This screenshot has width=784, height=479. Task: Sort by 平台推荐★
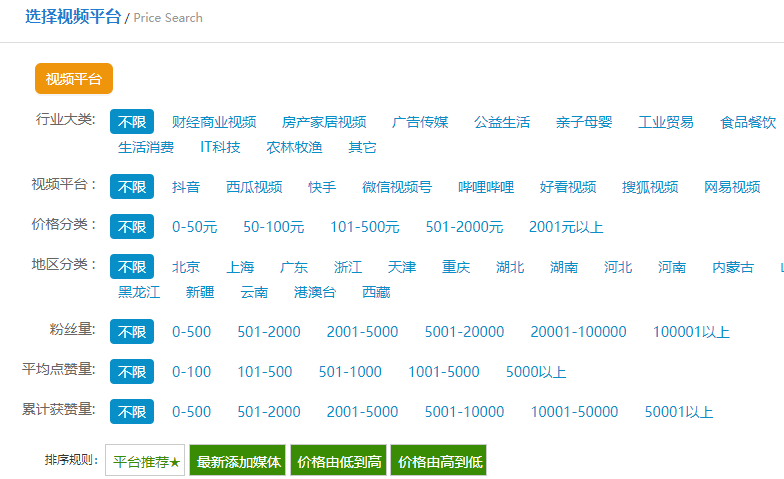[145, 460]
